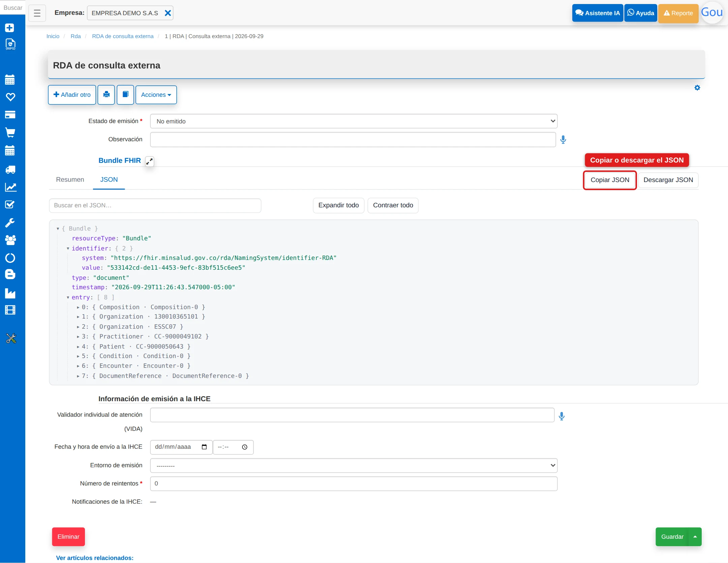
Task: Expand entry 4 Patient node
Action: coord(78,347)
